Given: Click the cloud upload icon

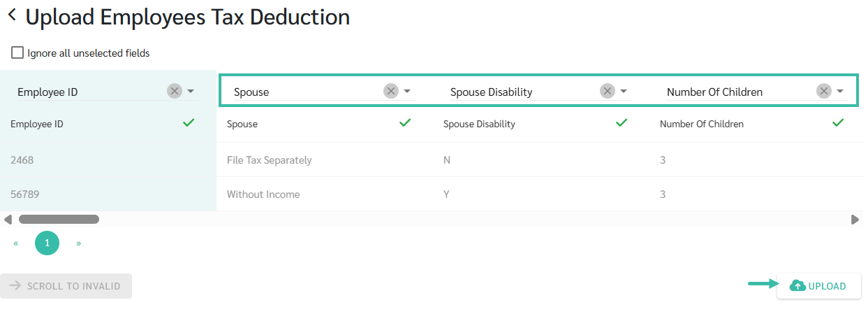Looking at the screenshot, I should pos(797,285).
